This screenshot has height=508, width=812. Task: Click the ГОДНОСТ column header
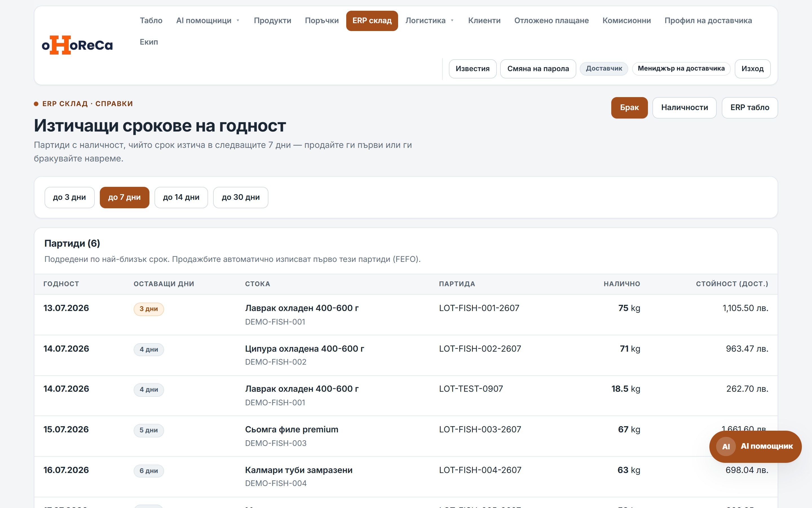click(x=61, y=284)
